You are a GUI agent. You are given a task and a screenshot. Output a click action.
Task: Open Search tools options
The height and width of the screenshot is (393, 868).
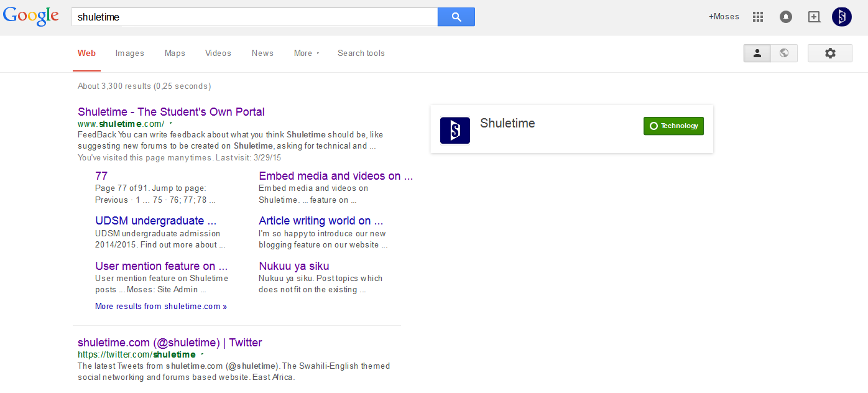click(361, 53)
